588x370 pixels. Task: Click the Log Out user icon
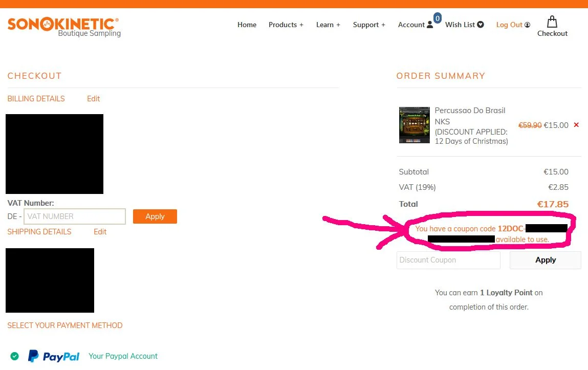coord(527,25)
